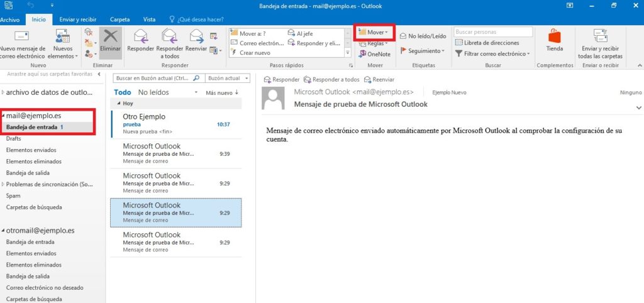Open Pasos rápidos dialog launcher
644x303 pixels.
pos(351,65)
